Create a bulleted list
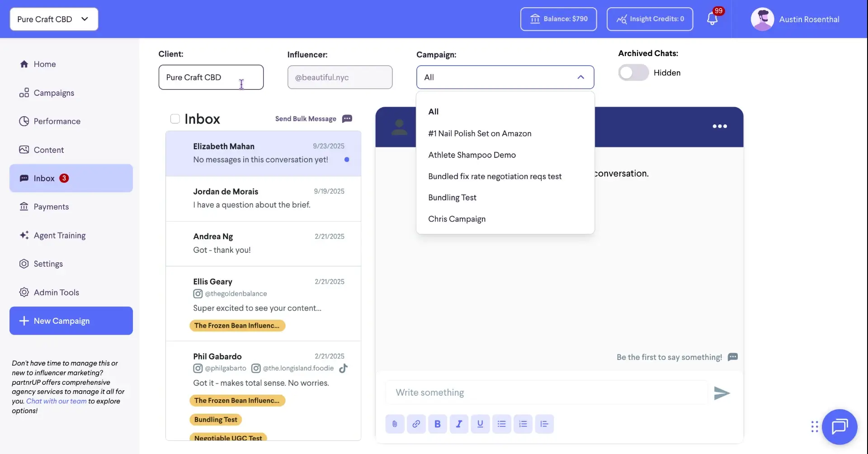Image resolution: width=868 pixels, height=454 pixels. 501,424
